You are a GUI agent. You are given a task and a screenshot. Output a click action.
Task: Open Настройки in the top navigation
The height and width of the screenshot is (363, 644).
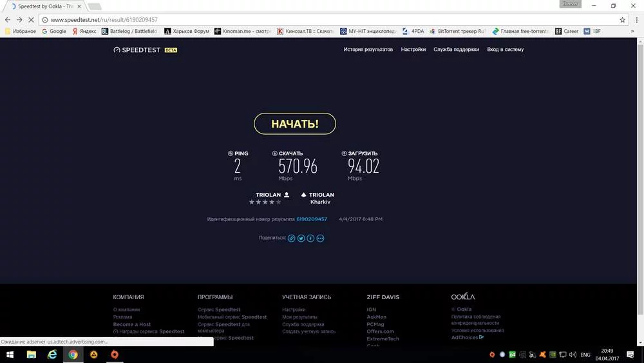[x=413, y=50]
